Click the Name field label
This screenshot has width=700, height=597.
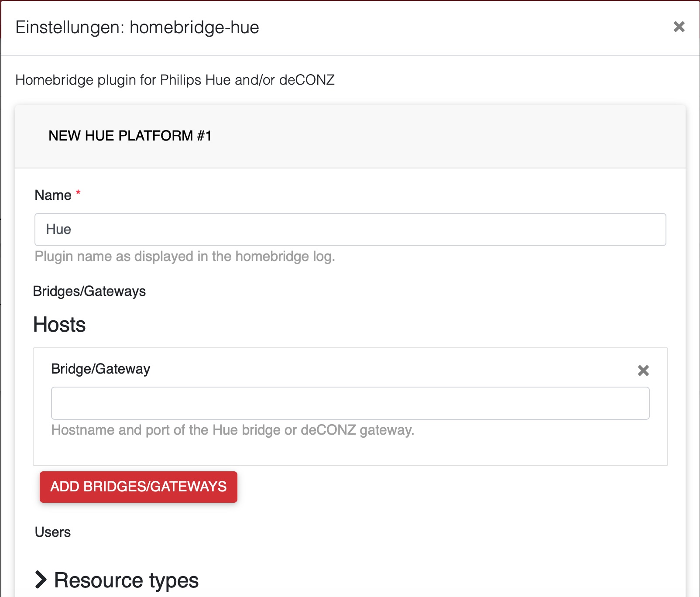click(53, 195)
